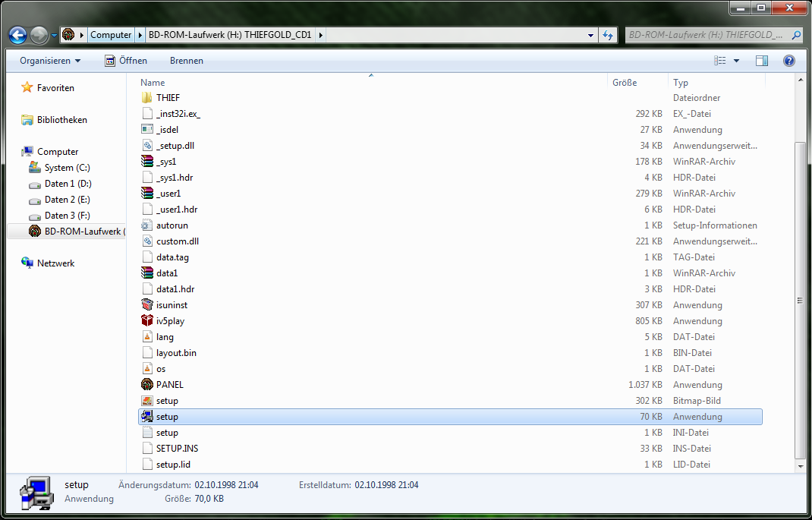Go back with the Back arrow button
The width and height of the screenshot is (812, 520).
point(18,35)
